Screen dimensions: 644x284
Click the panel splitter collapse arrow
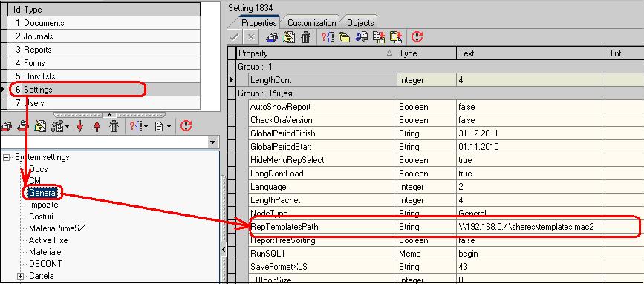224,249
